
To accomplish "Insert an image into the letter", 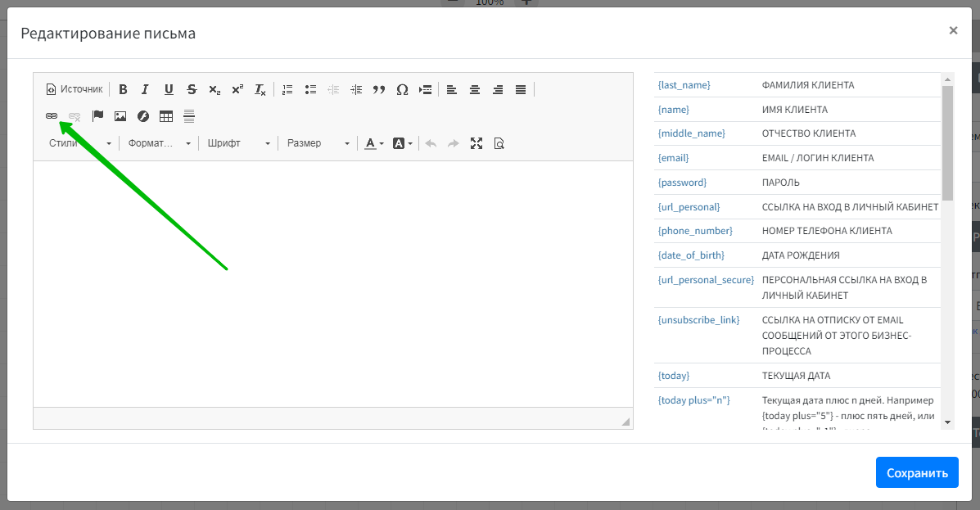I will (x=120, y=116).
